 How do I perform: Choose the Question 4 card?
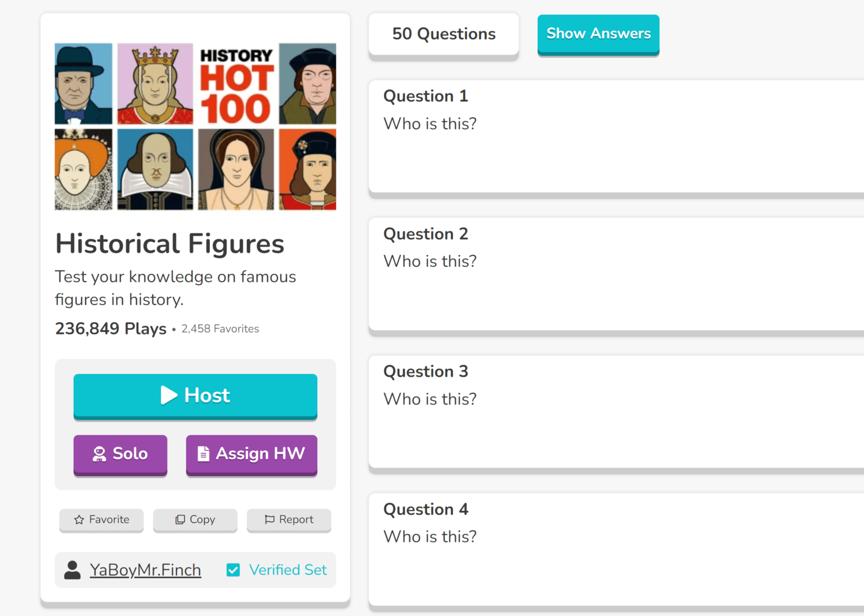[x=616, y=550]
